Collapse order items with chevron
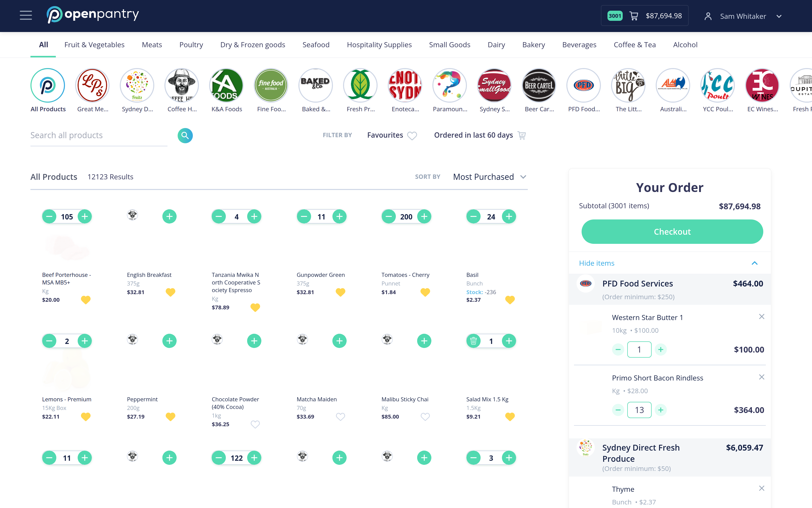The width and height of the screenshot is (812, 508). [x=755, y=263]
